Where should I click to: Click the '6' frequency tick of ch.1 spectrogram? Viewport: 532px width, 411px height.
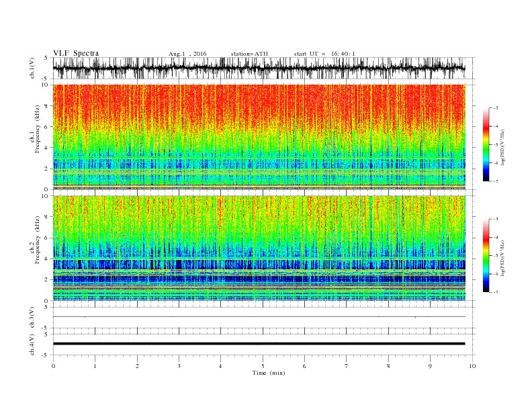pyautogui.click(x=47, y=127)
